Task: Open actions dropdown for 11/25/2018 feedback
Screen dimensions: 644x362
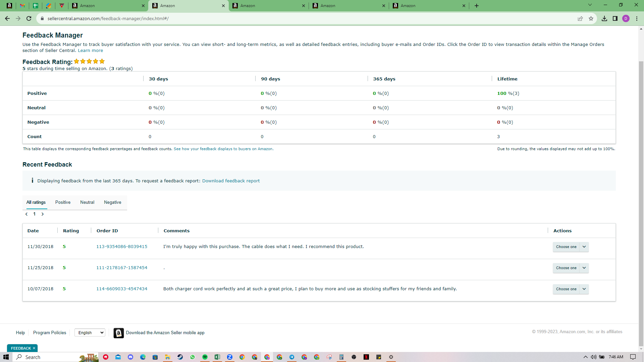Action: point(571,268)
